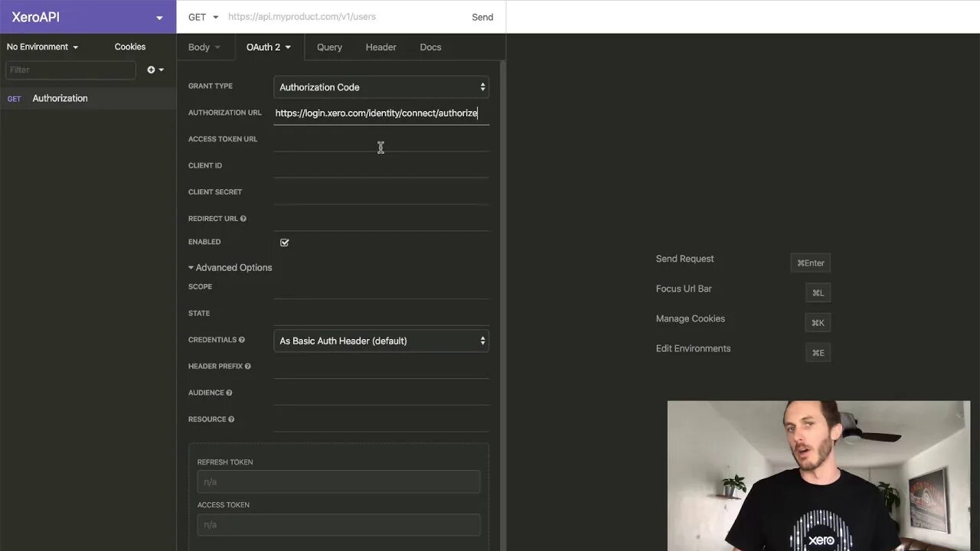The width and height of the screenshot is (980, 551).
Task: Click the request URL field
Action: [x=345, y=17]
